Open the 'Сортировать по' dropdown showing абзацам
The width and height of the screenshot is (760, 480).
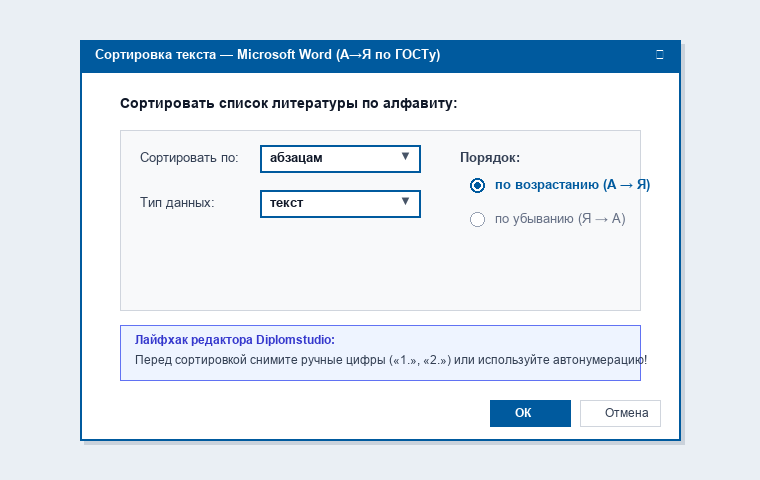click(340, 159)
